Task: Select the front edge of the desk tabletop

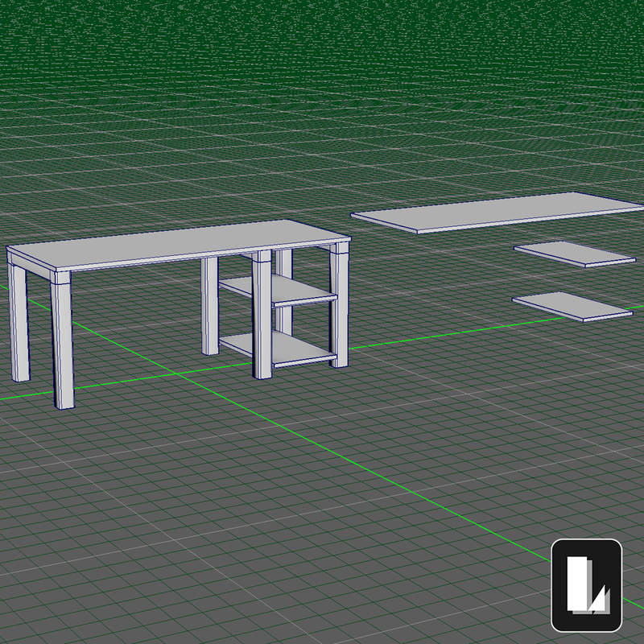Action: [161, 263]
